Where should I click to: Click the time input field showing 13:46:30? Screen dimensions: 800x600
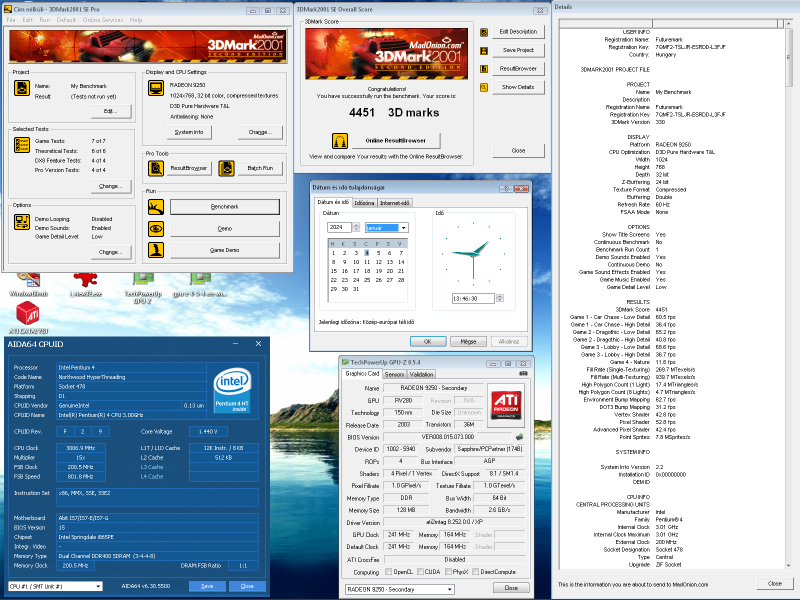point(472,298)
